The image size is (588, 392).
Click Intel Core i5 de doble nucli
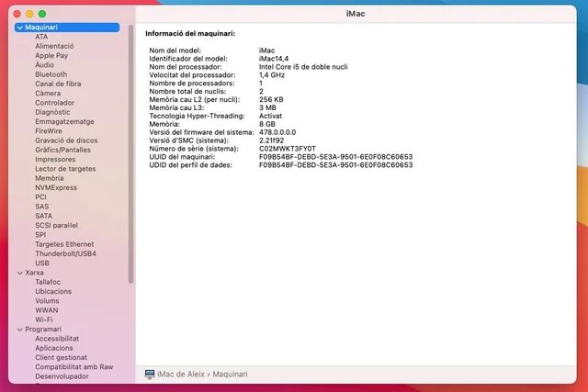pos(303,67)
